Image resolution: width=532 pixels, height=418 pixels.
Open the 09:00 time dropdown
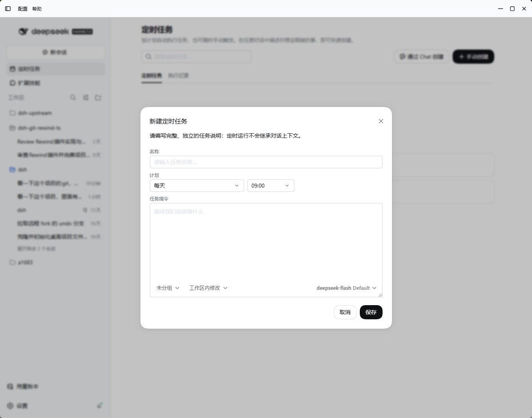click(271, 186)
